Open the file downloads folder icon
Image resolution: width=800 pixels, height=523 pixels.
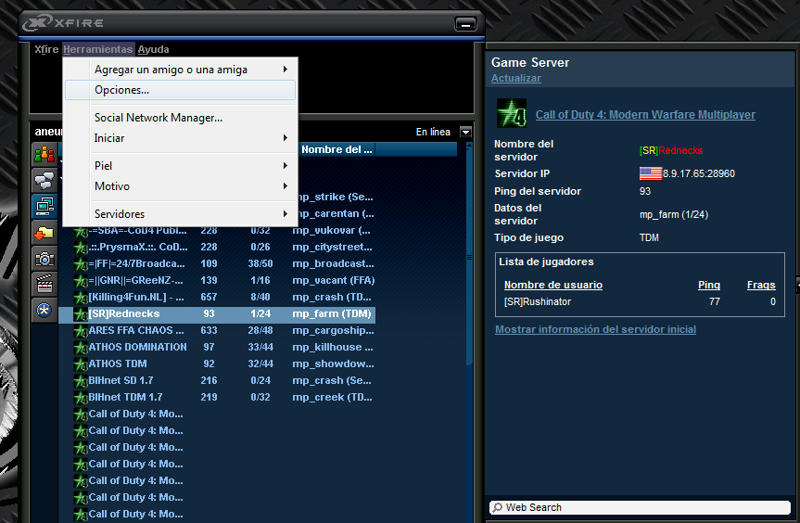coord(44,233)
